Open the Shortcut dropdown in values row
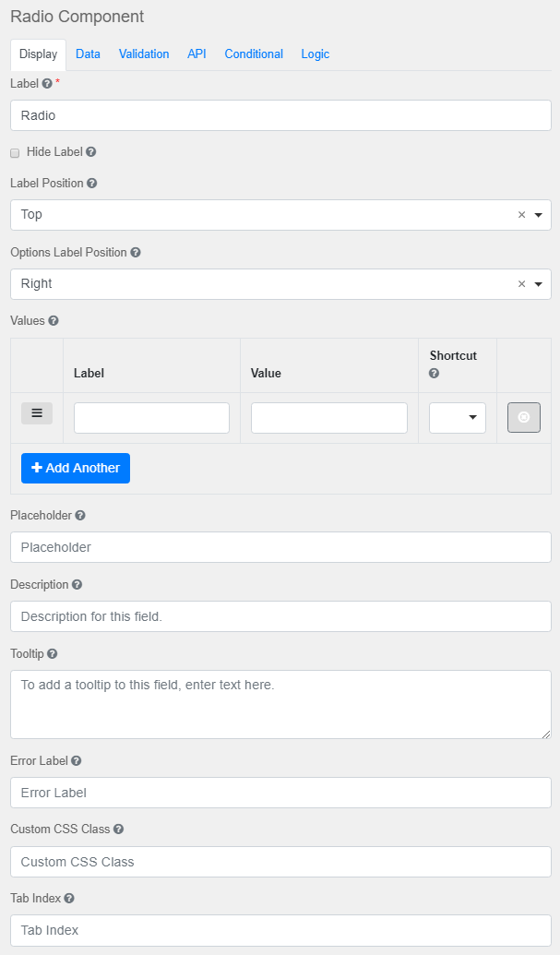The height and width of the screenshot is (955, 560). pyautogui.click(x=458, y=418)
